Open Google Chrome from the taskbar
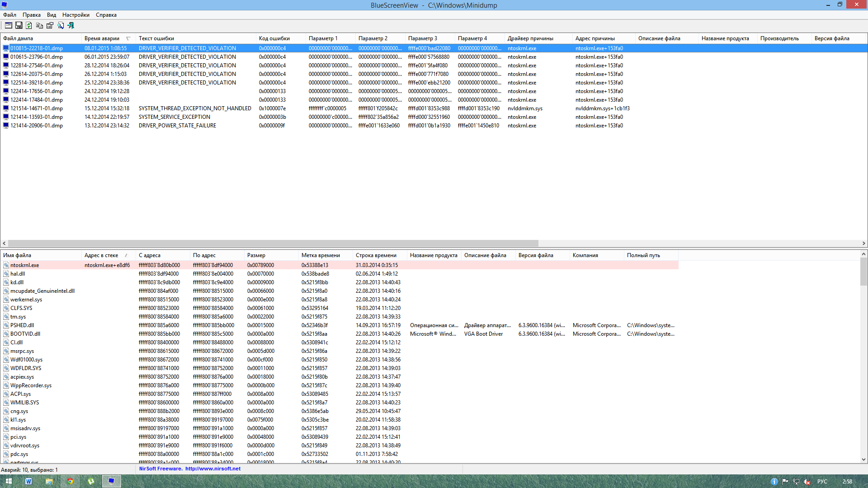 pos(70,481)
